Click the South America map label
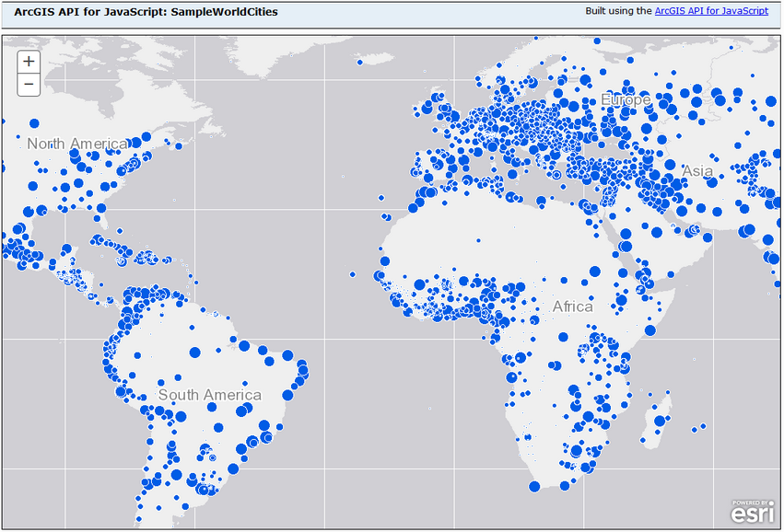 [x=212, y=394]
